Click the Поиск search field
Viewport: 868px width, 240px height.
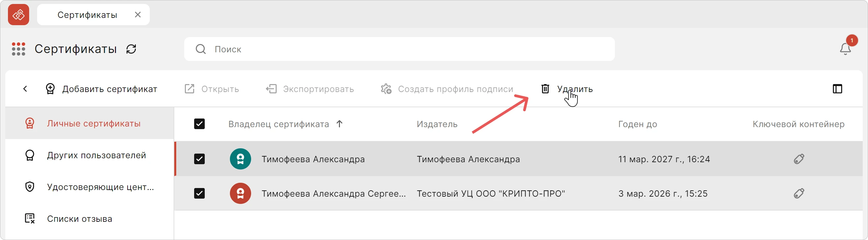399,49
